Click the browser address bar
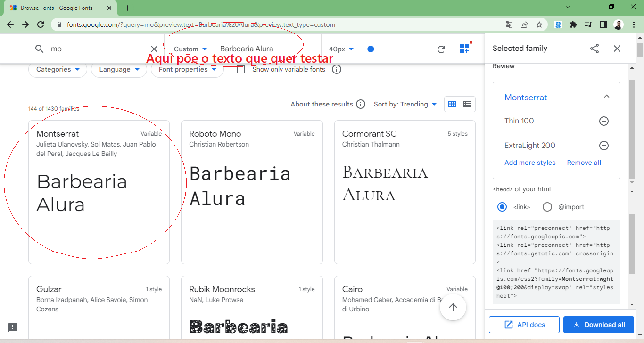 click(278, 24)
